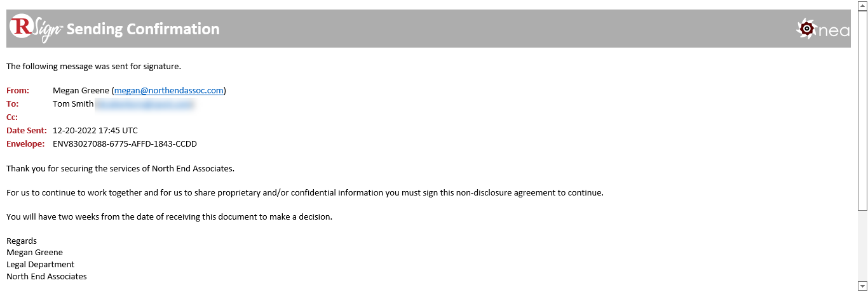
Task: Click the scrollbar down arrow
Action: click(x=862, y=286)
